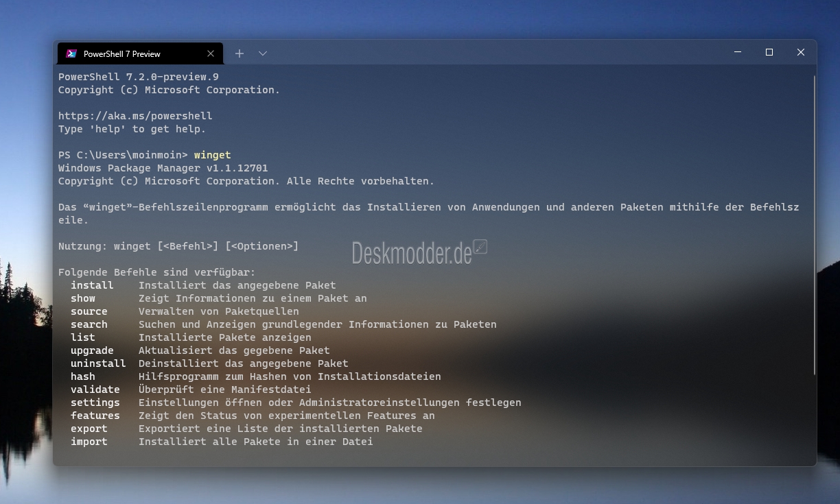This screenshot has width=840, height=504.
Task: Expand the profile dropdown chevron
Action: (263, 53)
